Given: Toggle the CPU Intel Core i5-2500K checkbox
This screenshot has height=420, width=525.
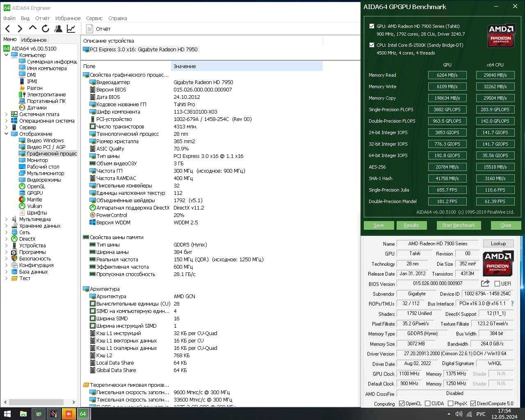Looking at the screenshot, I should 372,45.
